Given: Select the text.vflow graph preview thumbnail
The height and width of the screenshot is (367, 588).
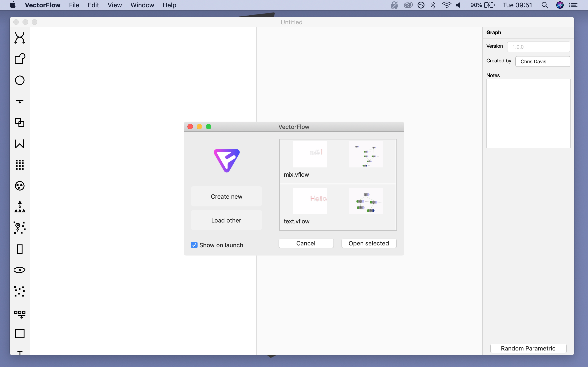Looking at the screenshot, I should (366, 201).
